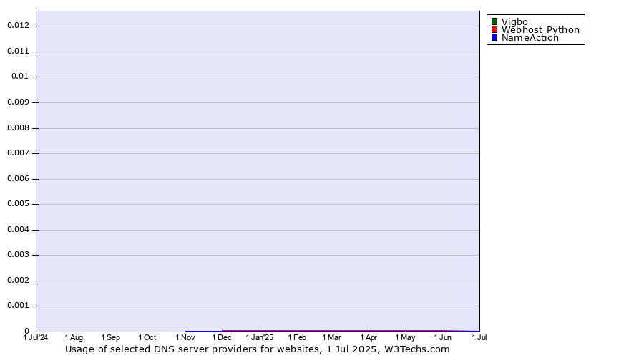
Task: Click the 0.011 y-axis label
Action: click(x=19, y=52)
